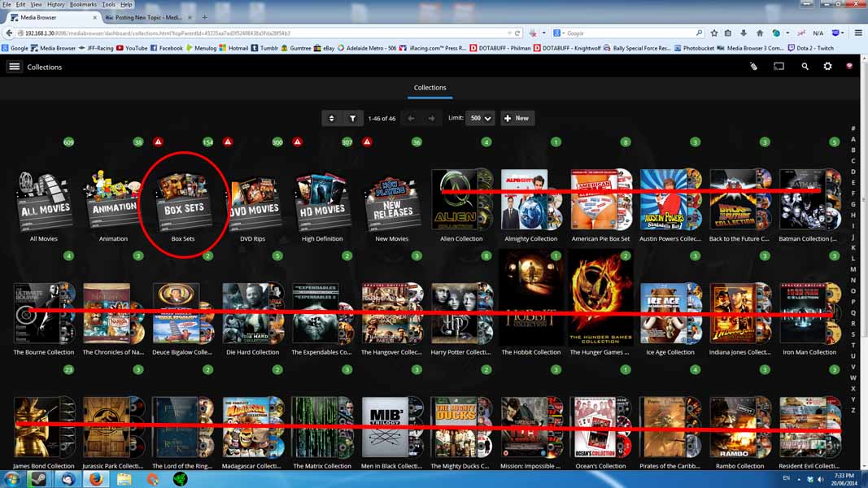Viewport: 868px width, 488px height.
Task: Click the New collection button
Action: coord(517,118)
